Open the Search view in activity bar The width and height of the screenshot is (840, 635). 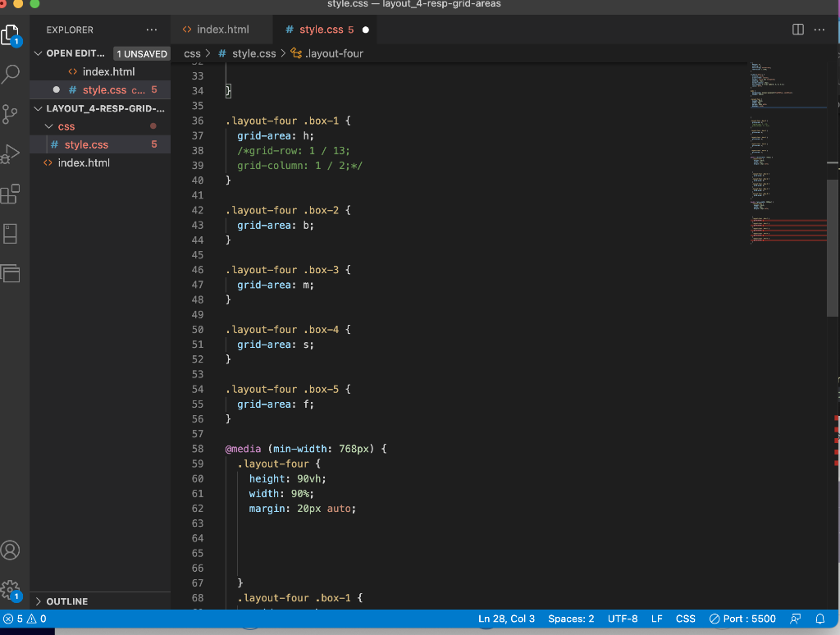pyautogui.click(x=11, y=75)
